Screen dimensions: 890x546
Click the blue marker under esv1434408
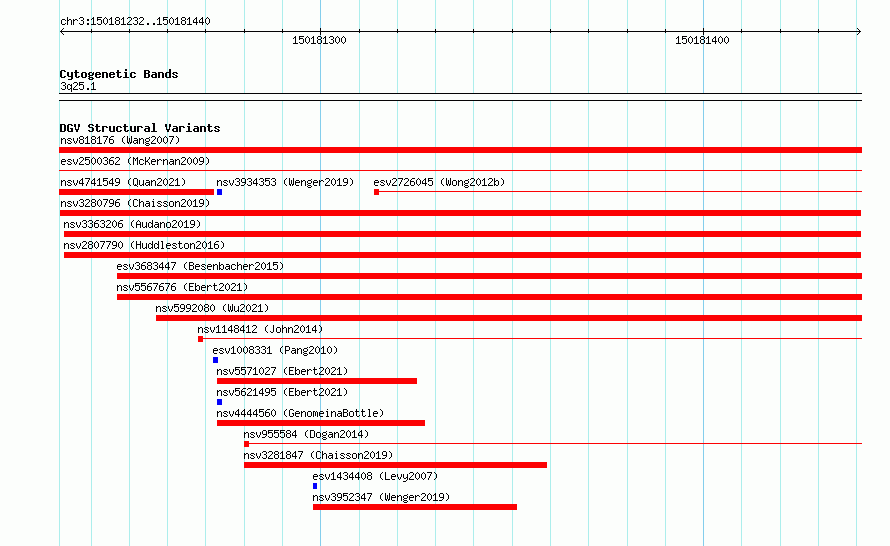[x=315, y=486]
